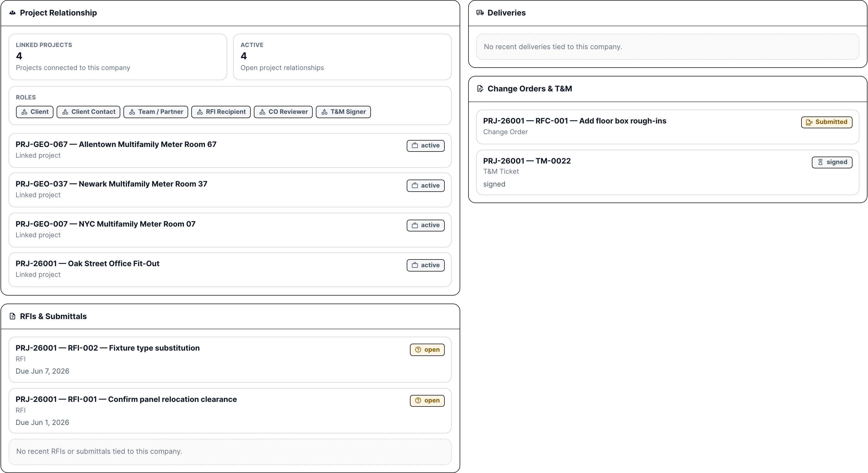The height and width of the screenshot is (473, 868).
Task: Click the Change Orders & T&M header icon
Action: 480,89
